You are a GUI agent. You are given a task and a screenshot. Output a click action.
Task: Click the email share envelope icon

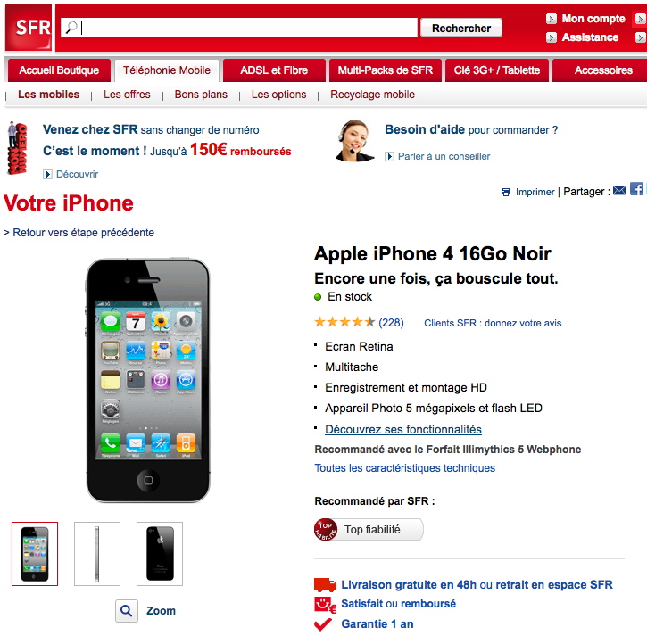619,190
